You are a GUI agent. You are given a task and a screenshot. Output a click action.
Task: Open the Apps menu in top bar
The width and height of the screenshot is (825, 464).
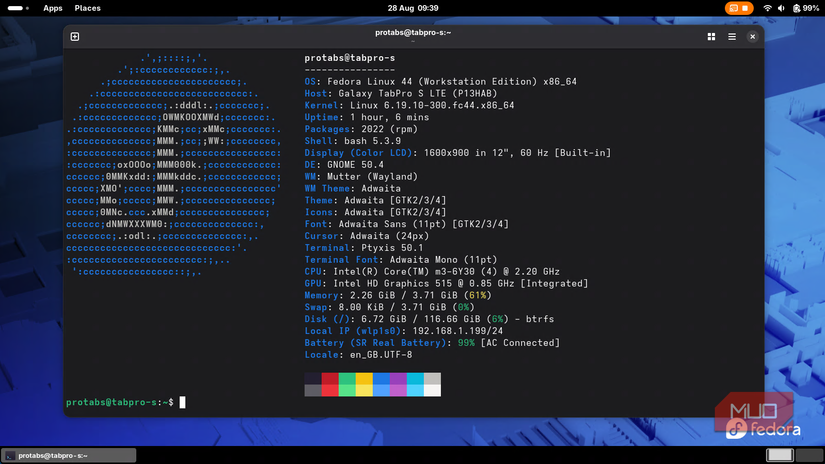[53, 8]
